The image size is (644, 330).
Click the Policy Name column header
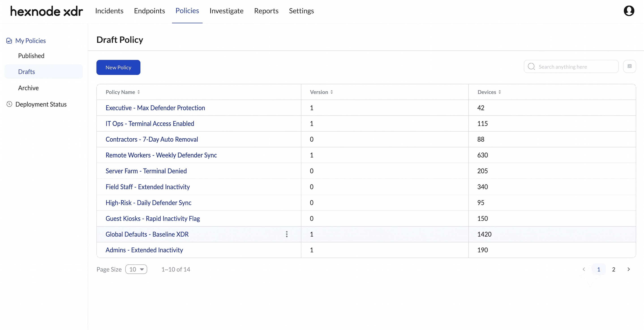pyautogui.click(x=120, y=92)
